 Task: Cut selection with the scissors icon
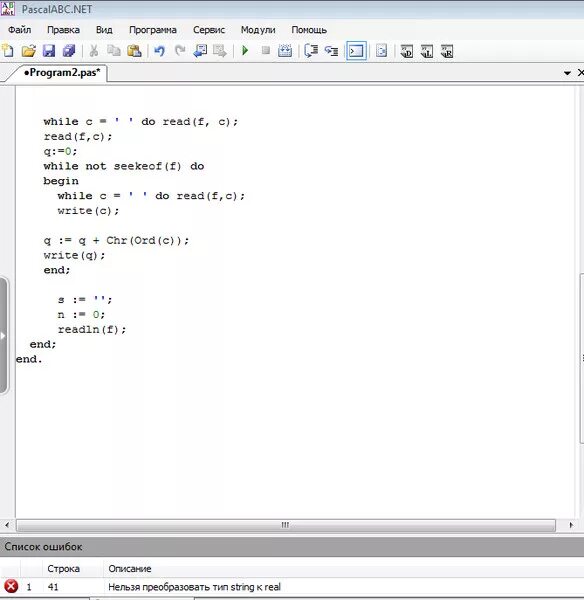(94, 51)
